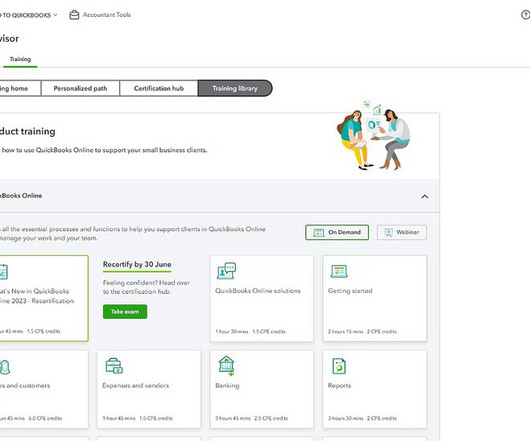
Task: Open the Expenses and vendors course
Action: [149, 389]
